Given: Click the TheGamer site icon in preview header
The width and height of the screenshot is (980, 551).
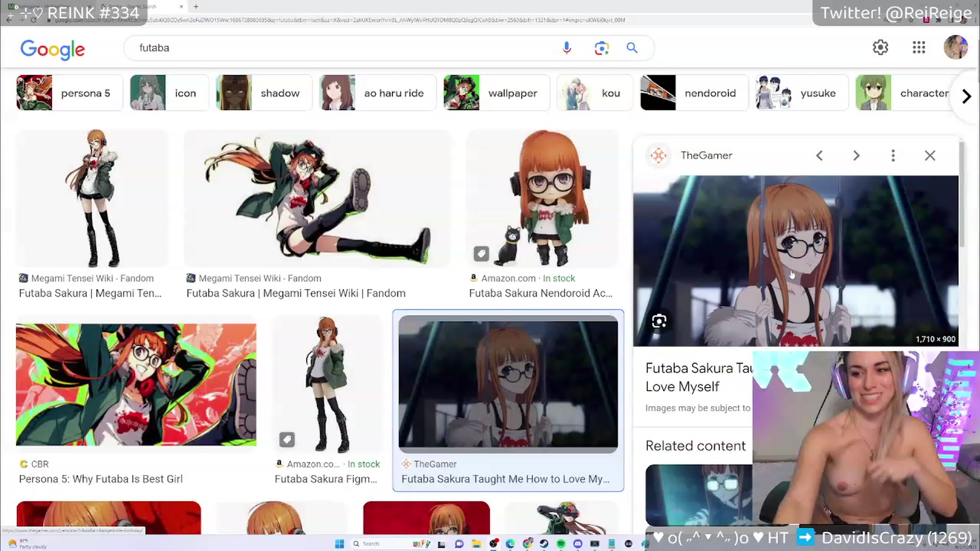Looking at the screenshot, I should tap(658, 156).
